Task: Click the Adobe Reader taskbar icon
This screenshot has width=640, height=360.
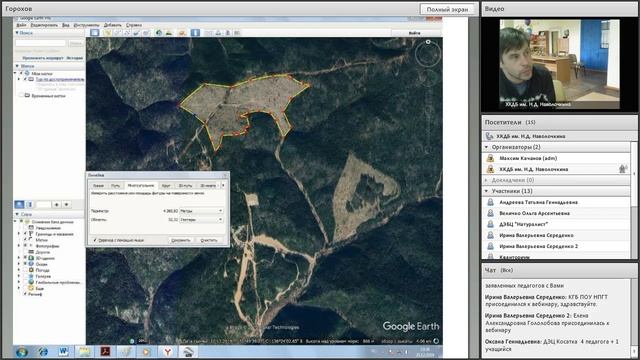Action: 105,351
